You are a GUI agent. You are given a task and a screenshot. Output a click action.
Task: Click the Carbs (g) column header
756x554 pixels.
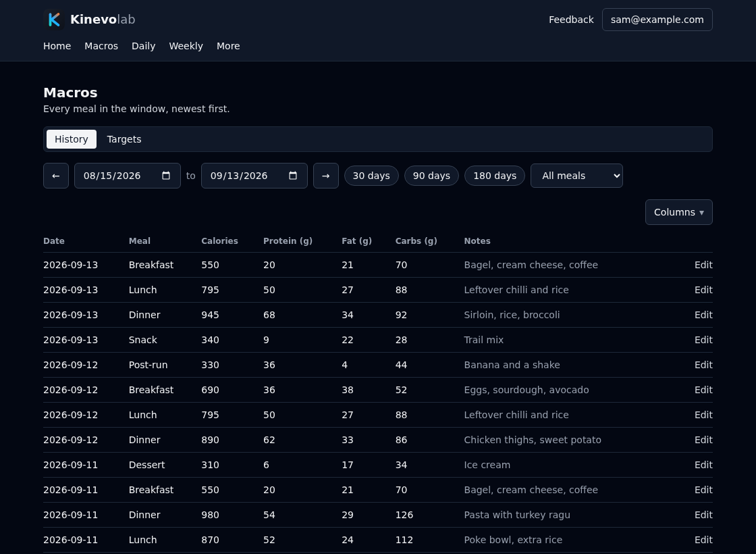[x=416, y=241]
